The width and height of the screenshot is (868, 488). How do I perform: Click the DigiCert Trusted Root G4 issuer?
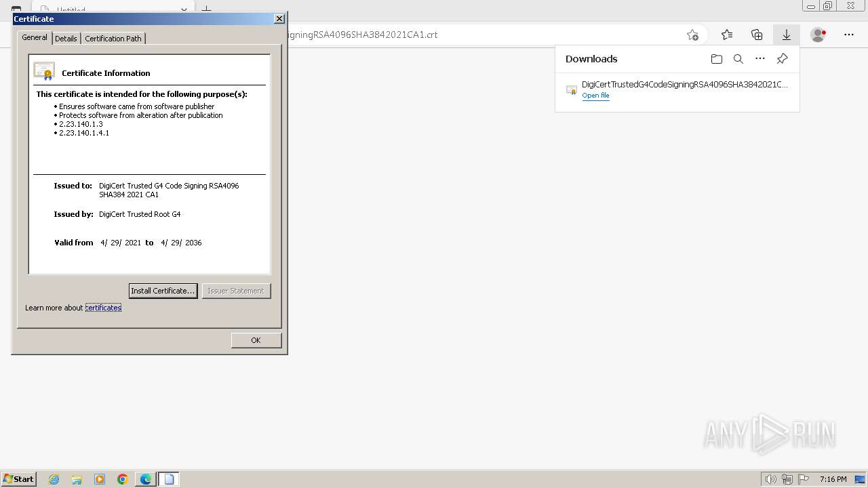click(x=140, y=214)
